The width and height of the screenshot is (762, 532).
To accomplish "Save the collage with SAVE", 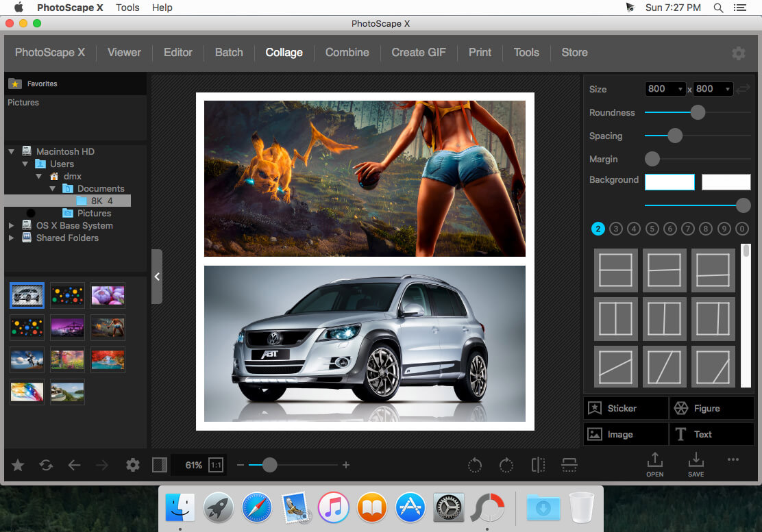I will (696, 464).
